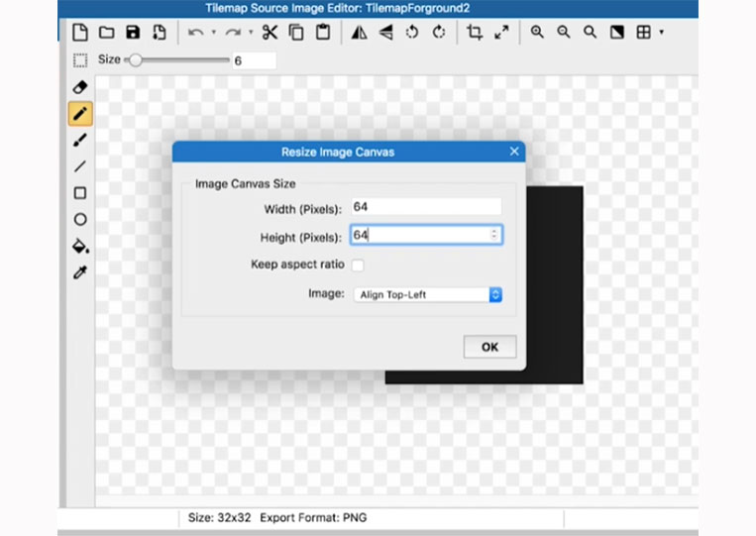Viewport: 756px width, 536px height.
Task: Confirm resize with OK button
Action: point(489,347)
